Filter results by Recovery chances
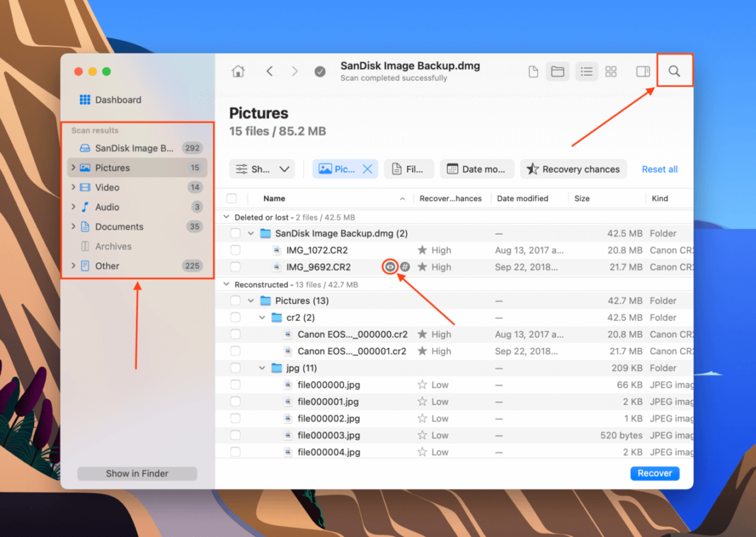The image size is (756, 537). pyautogui.click(x=573, y=169)
